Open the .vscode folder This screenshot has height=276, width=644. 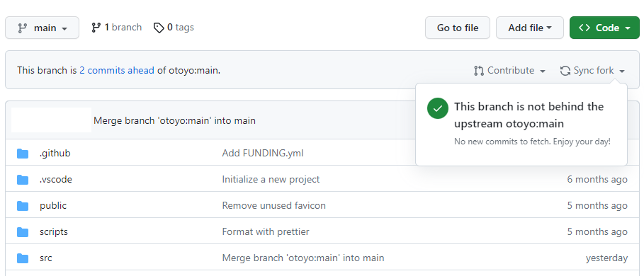click(x=56, y=180)
